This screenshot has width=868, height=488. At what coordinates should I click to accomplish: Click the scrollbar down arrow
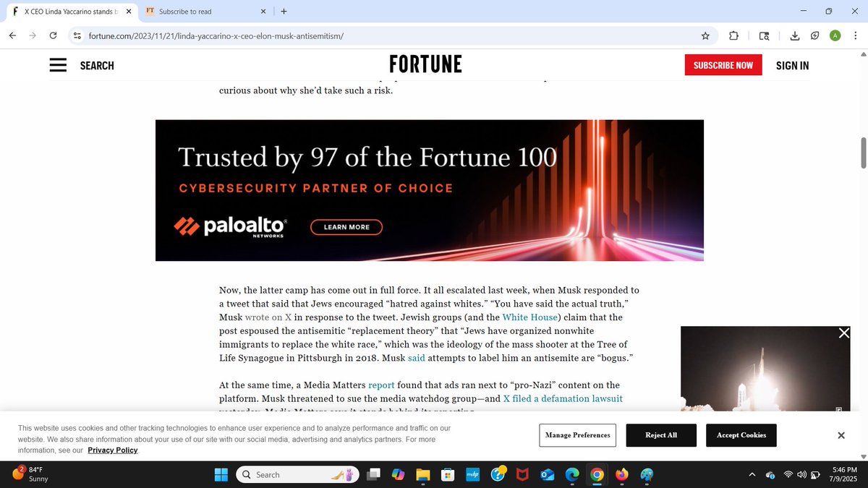click(862, 455)
